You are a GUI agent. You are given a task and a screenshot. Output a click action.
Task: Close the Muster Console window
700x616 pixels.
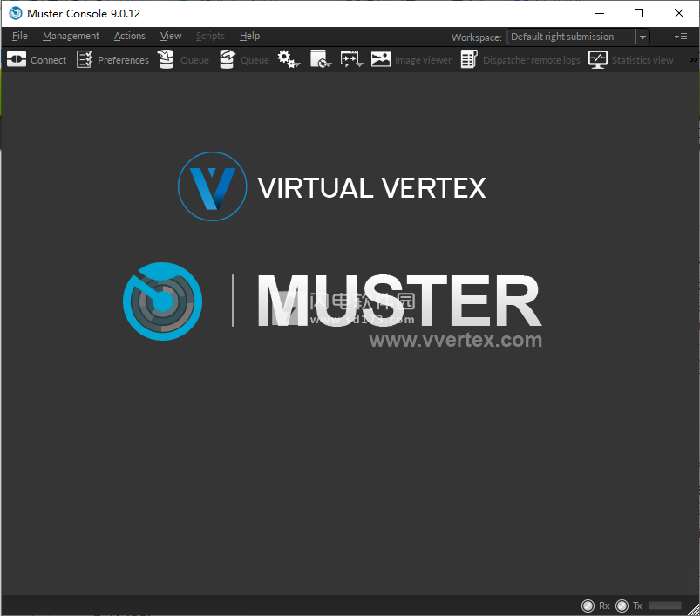point(679,13)
